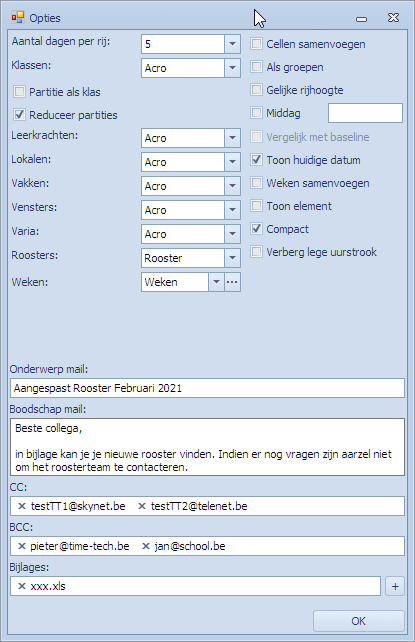Click the OK button

pos(359,621)
